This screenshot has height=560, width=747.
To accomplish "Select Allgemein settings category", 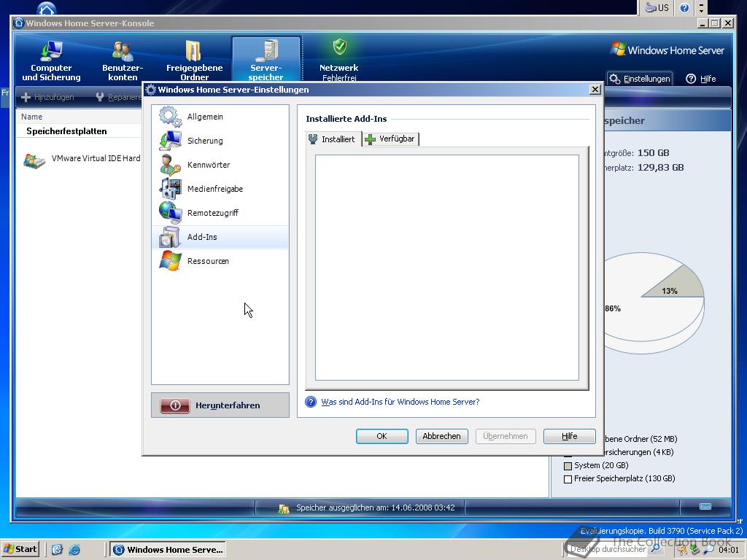I will point(220,117).
